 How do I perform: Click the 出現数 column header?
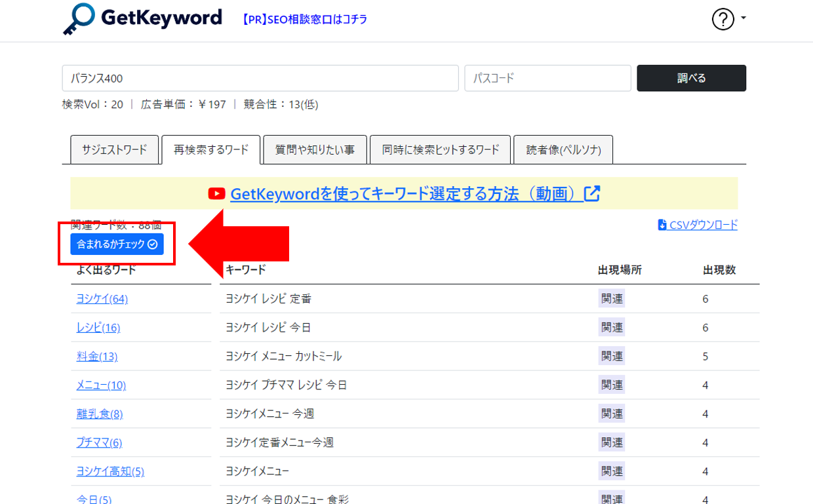coord(719,270)
